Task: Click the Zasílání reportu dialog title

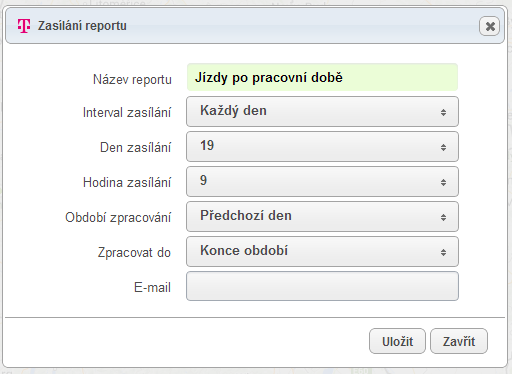Action: [82, 26]
